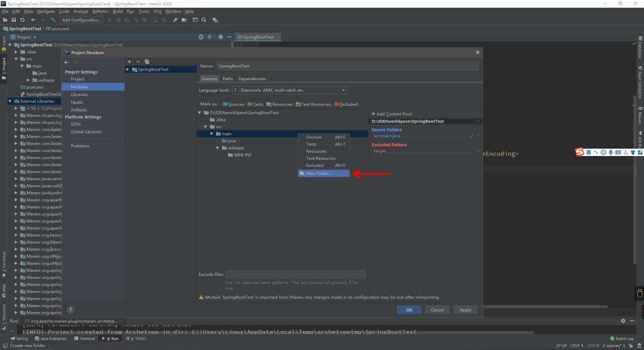Add a new module with plus icon
Image resolution: width=644 pixels, height=350 pixels.
[129, 62]
